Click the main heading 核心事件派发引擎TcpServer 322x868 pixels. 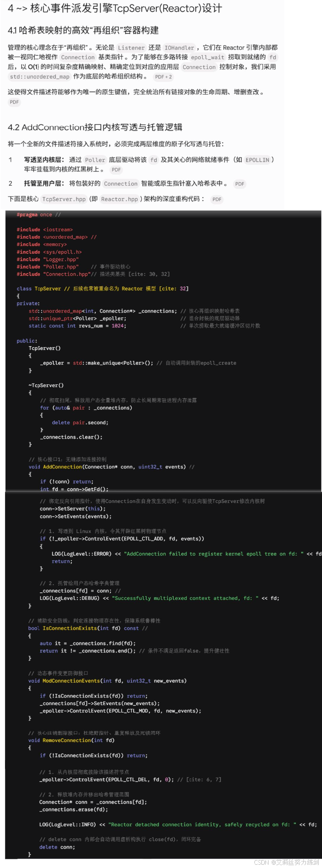(x=115, y=8)
